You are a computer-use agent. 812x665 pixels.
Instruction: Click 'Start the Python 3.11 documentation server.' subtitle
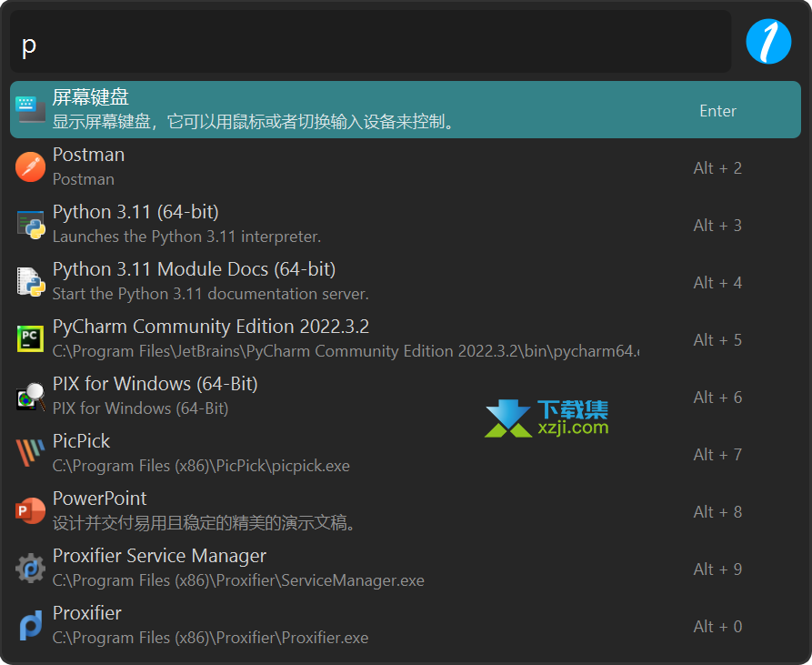click(x=211, y=294)
